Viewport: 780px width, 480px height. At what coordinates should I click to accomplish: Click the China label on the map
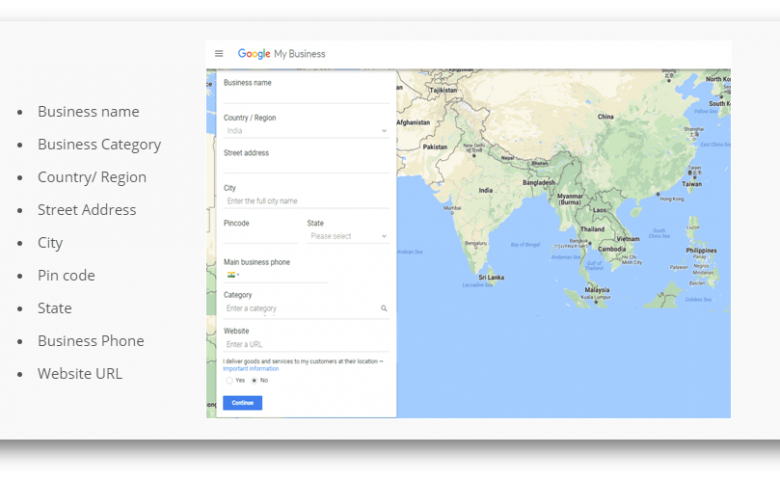[x=605, y=117]
